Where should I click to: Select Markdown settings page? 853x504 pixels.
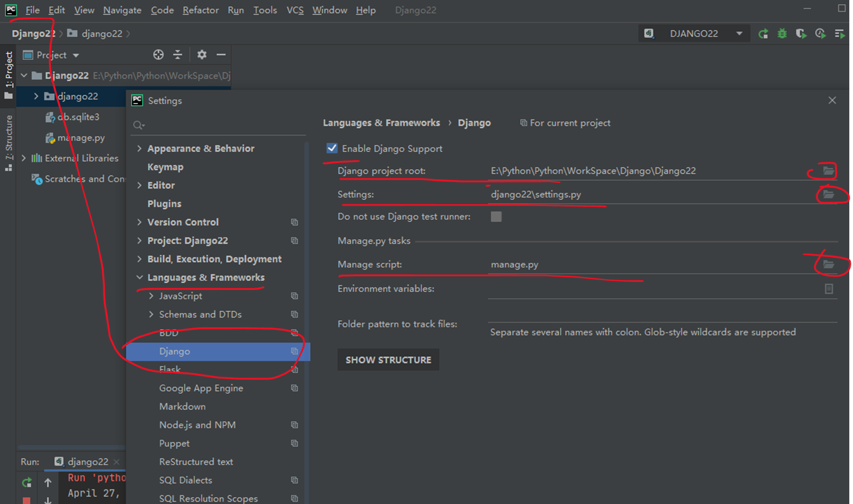click(x=182, y=406)
